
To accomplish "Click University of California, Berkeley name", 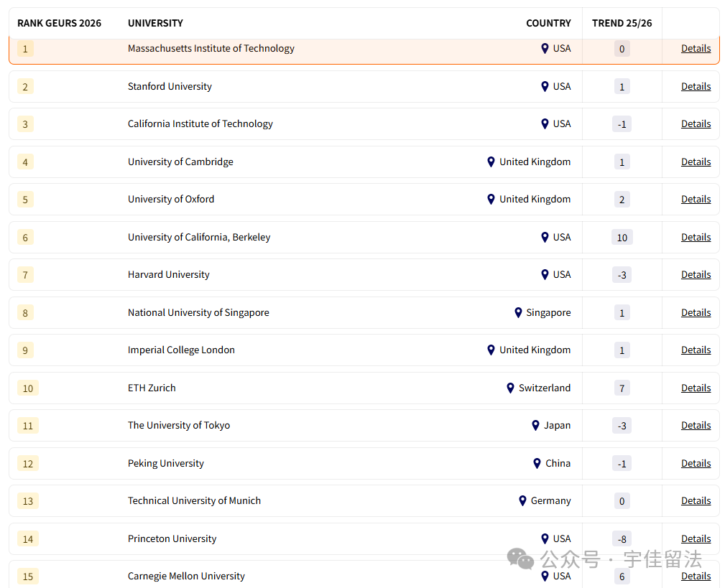I will (199, 237).
